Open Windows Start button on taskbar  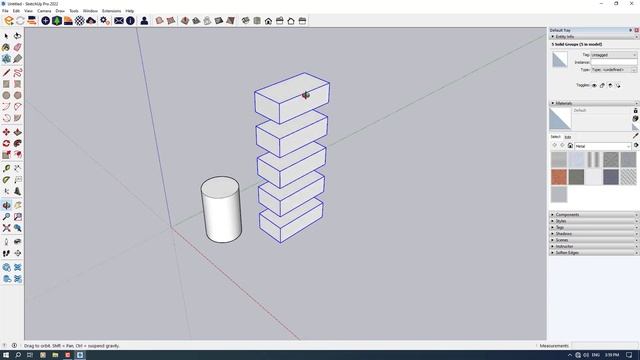[6, 355]
